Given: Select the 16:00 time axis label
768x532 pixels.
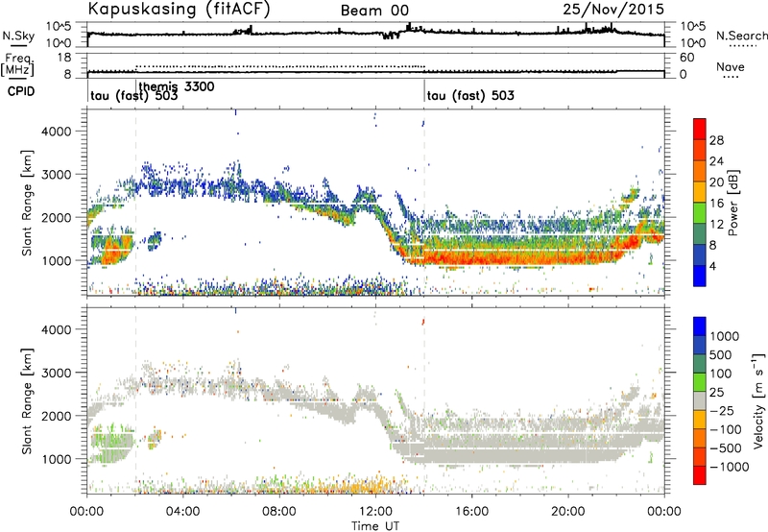Looking at the screenshot, I should [471, 512].
